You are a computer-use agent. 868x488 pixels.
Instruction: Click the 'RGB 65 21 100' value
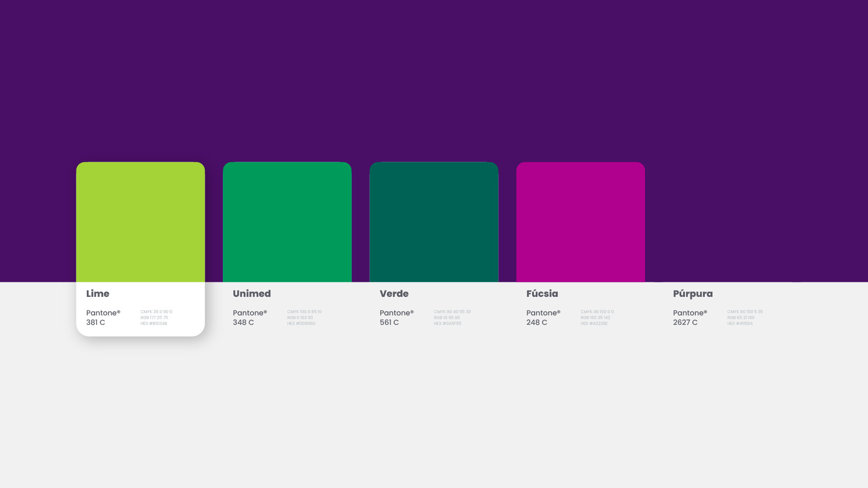pyautogui.click(x=741, y=318)
